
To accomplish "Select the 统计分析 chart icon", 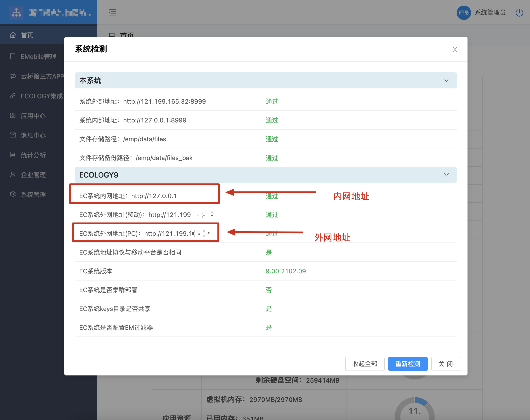I will (x=13, y=155).
